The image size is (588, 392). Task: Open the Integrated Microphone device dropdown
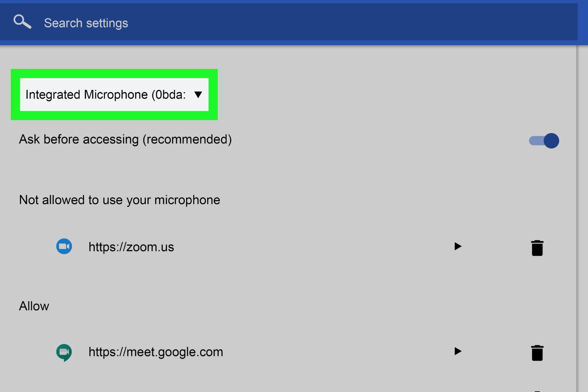(106, 95)
